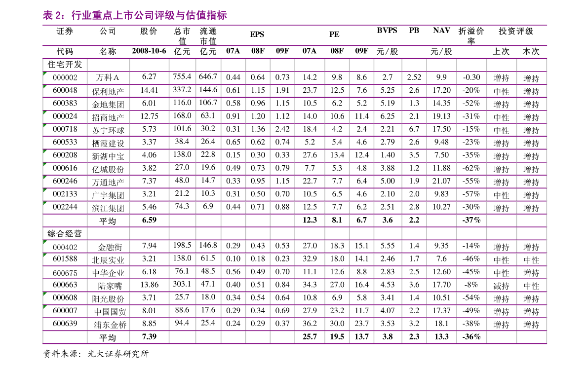Click the table title 行业重点上市公司评级与估值指标
This screenshot has width=588, height=368.
(135, 15)
